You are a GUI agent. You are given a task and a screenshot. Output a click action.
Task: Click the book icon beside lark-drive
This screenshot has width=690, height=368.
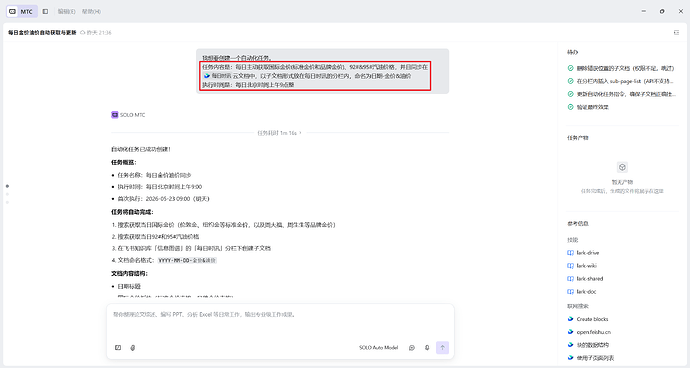pos(571,253)
